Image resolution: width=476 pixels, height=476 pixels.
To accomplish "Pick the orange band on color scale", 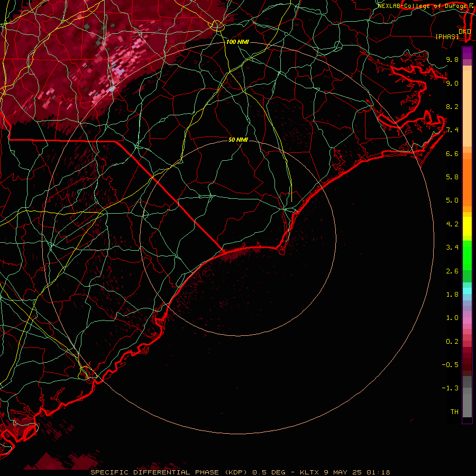I will click(467, 182).
